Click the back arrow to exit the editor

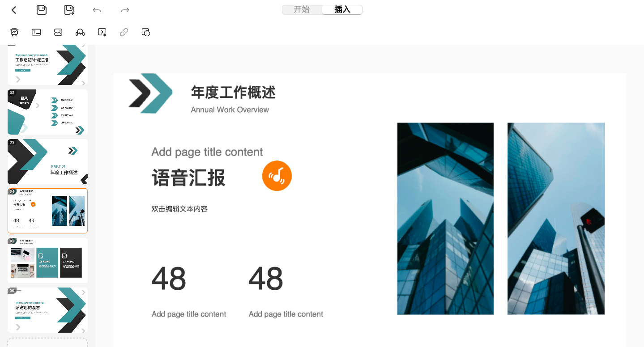13,9
